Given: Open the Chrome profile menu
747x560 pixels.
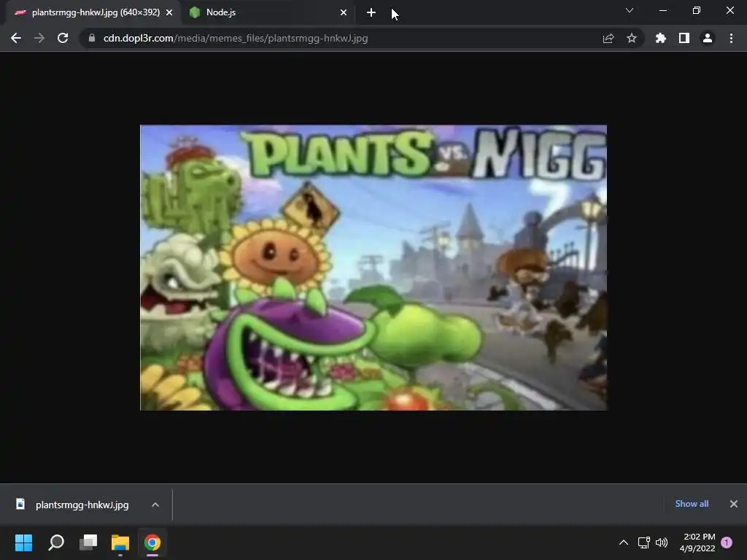Looking at the screenshot, I should [x=708, y=38].
